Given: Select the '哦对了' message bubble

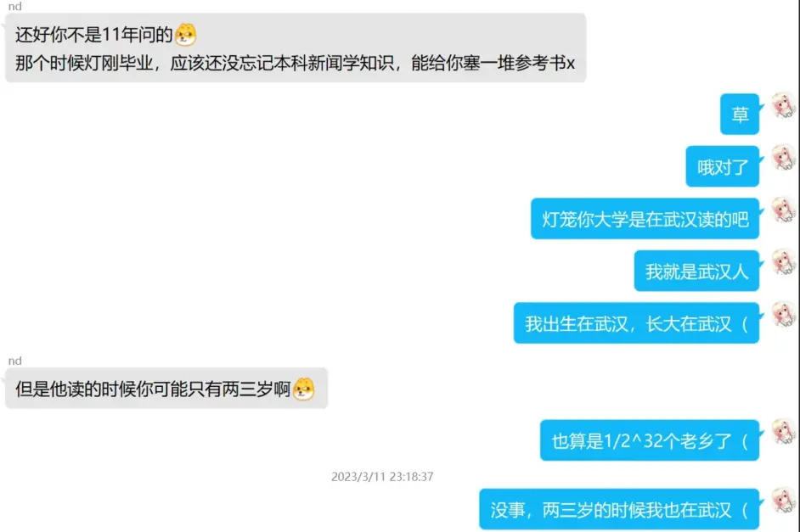Looking at the screenshot, I should pyautogui.click(x=722, y=166).
